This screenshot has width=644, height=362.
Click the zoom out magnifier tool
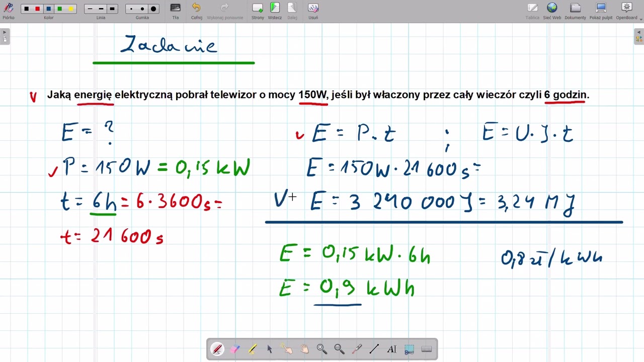[339, 349]
